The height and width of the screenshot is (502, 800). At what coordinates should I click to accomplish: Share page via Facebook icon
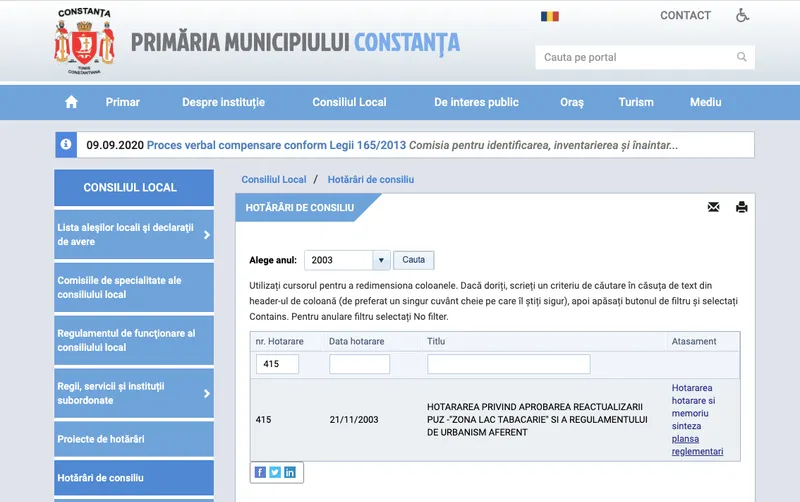tap(260, 472)
